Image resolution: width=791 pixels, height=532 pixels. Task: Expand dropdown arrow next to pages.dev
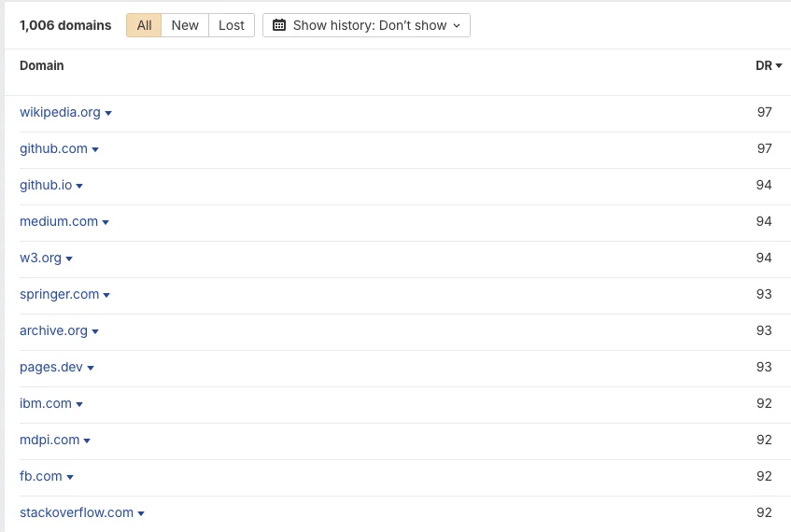click(x=91, y=368)
